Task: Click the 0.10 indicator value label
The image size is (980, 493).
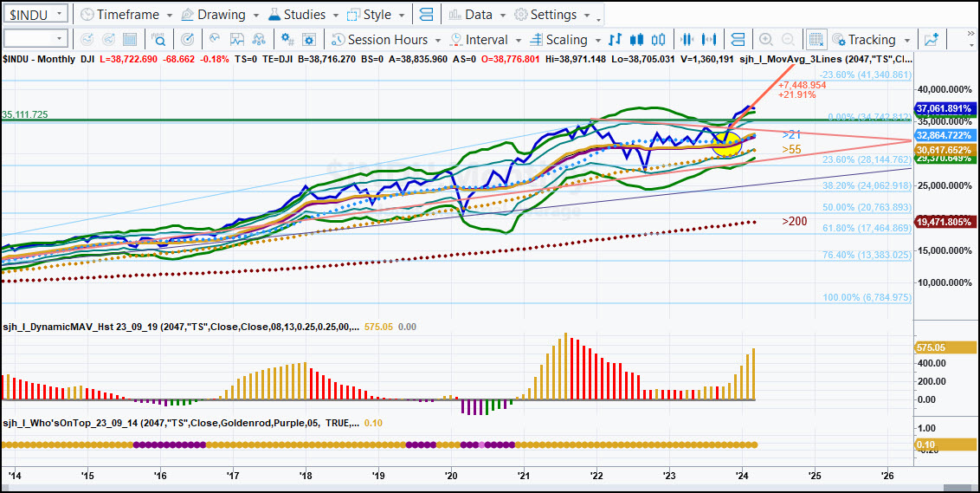Action: (x=944, y=444)
